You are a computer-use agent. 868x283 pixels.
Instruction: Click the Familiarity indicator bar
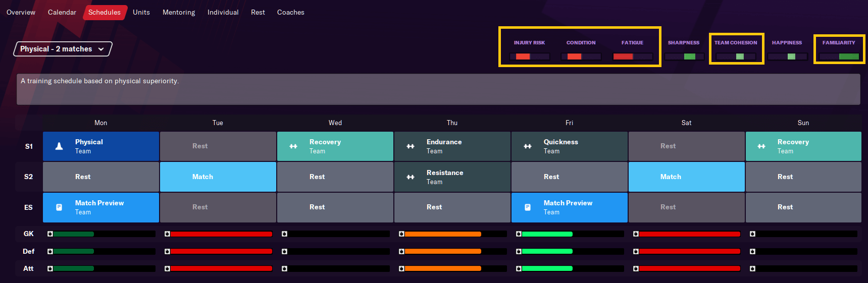click(x=839, y=56)
